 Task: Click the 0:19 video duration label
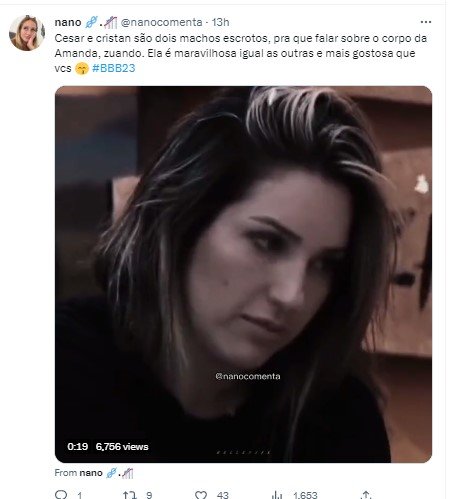coord(78,446)
